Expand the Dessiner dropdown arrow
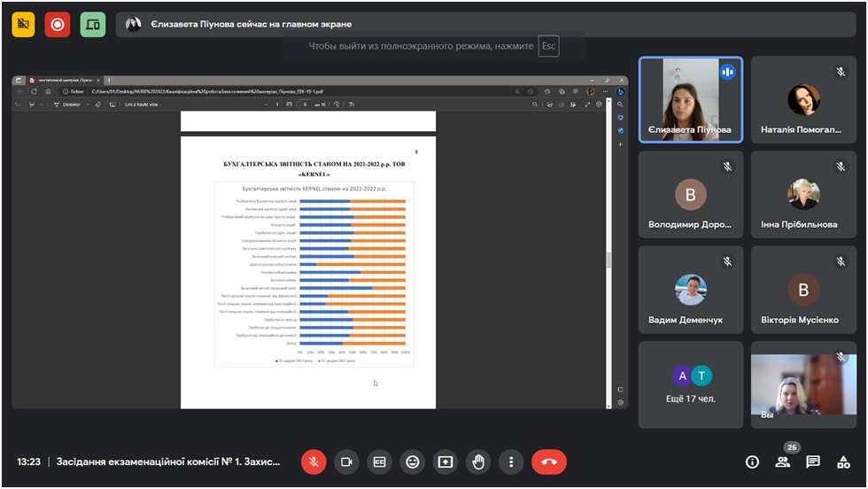 click(x=88, y=105)
